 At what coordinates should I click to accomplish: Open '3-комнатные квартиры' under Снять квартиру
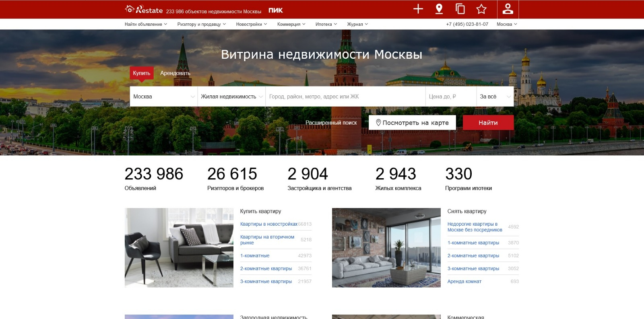tap(473, 268)
